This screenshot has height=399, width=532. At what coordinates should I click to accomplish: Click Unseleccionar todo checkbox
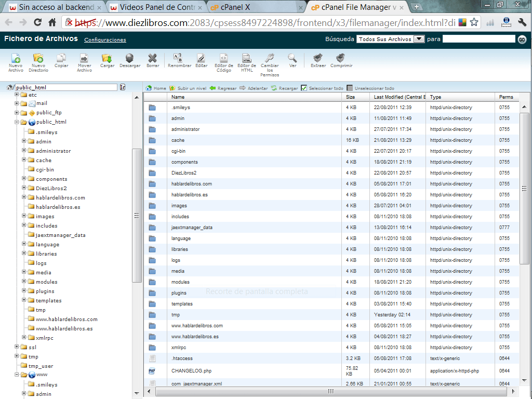(x=350, y=88)
